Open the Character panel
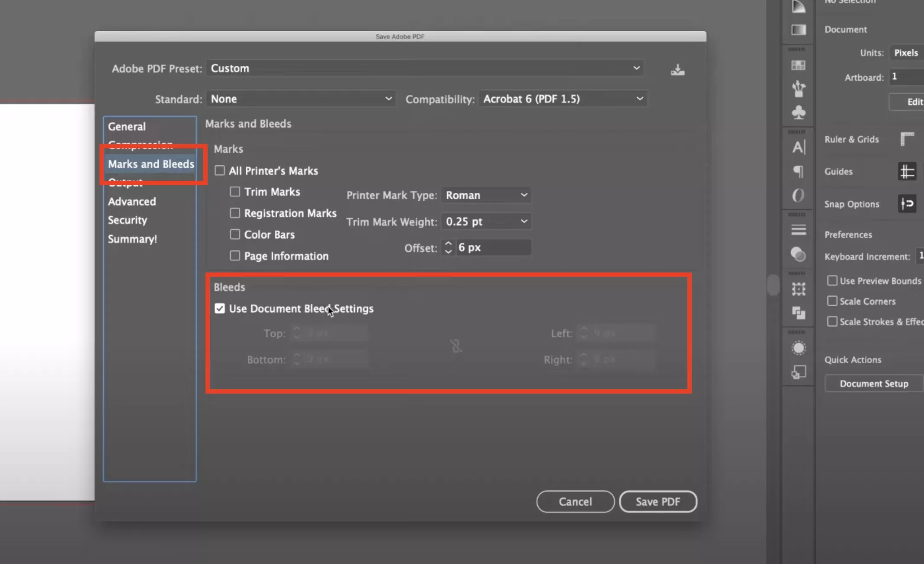The image size is (924, 564). tap(798, 147)
